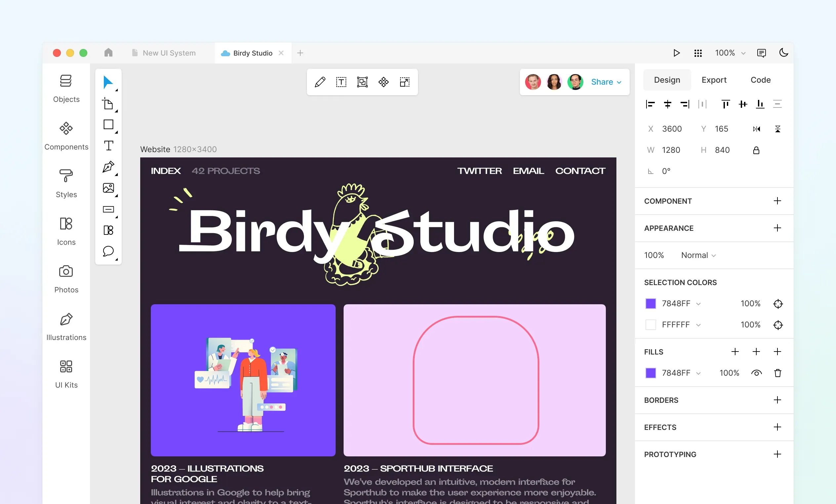Switch to the Export tab
This screenshot has height=504, width=836.
714,80
